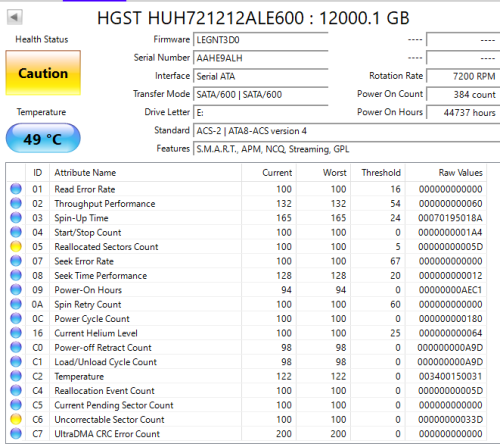Sort by the Threshold column header
This screenshot has width=500, height=447.
click(x=378, y=173)
